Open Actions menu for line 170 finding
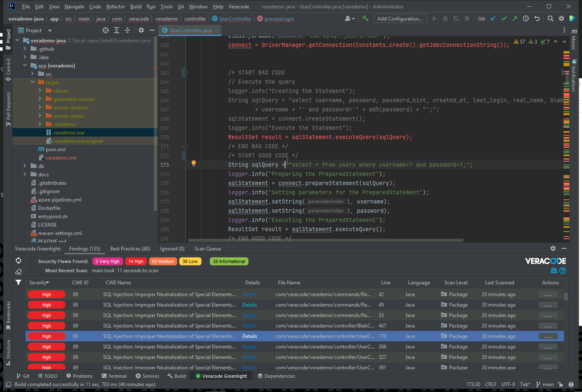This screenshot has height=392, width=582. point(548,336)
